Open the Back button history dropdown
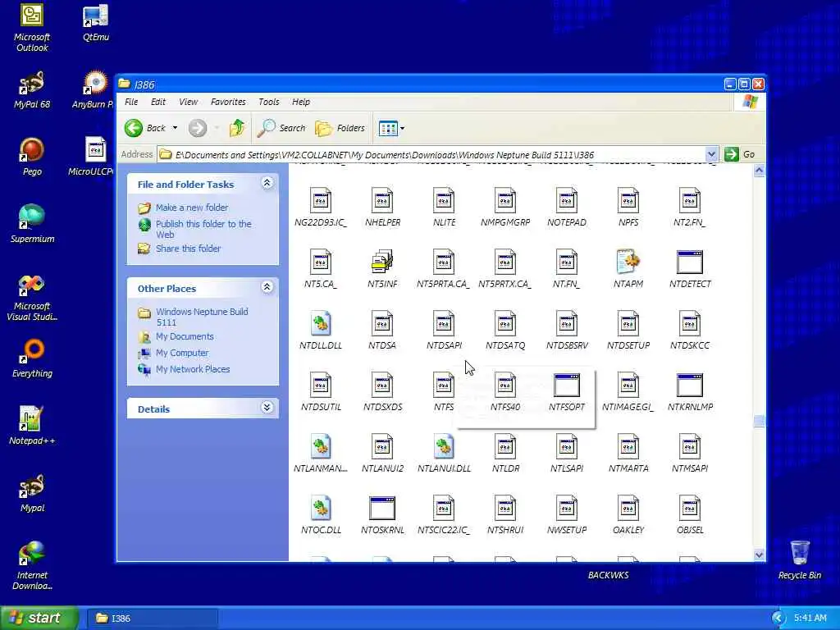This screenshot has width=840, height=630. click(x=175, y=128)
